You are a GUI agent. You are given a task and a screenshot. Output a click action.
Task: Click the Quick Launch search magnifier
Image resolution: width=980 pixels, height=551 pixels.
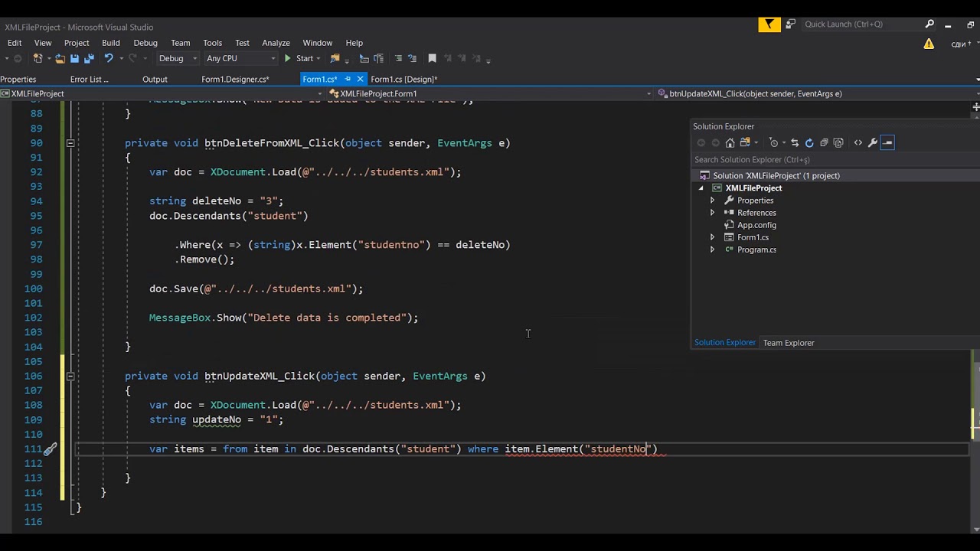pyautogui.click(x=929, y=24)
